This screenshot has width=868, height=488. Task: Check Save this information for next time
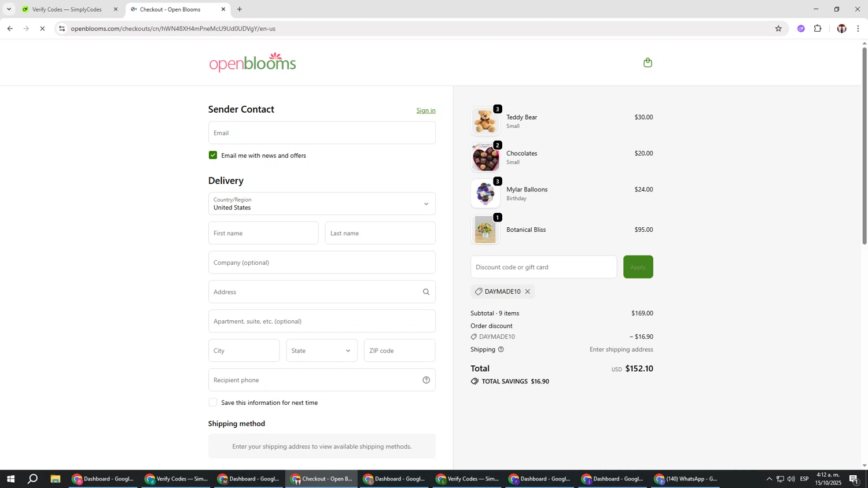point(213,402)
